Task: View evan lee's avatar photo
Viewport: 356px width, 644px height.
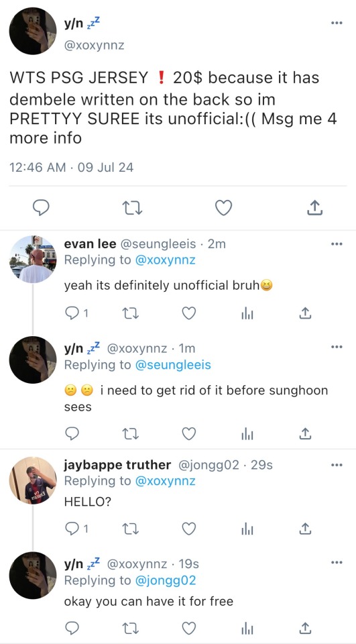Action: [33, 259]
